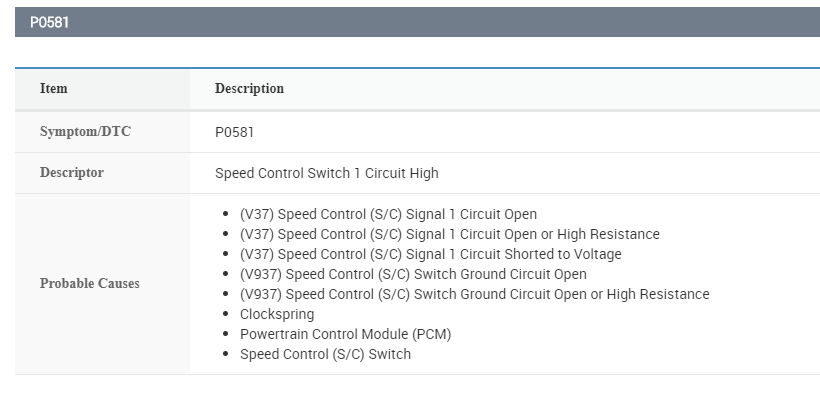Image resolution: width=820 pixels, height=416 pixels.
Task: Click bullet before first V37 cause
Action: coord(228,214)
